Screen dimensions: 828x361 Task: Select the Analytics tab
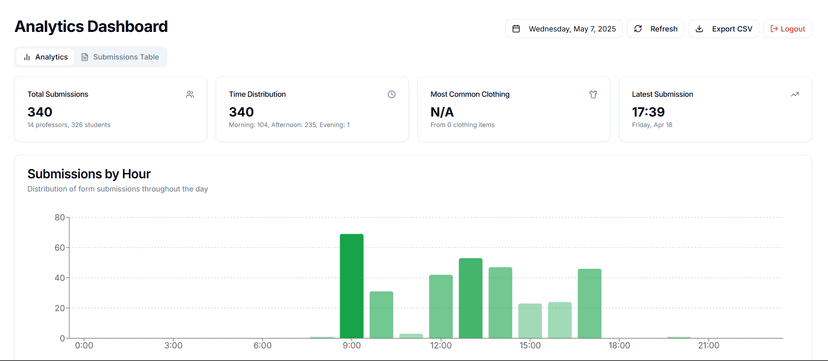click(45, 57)
